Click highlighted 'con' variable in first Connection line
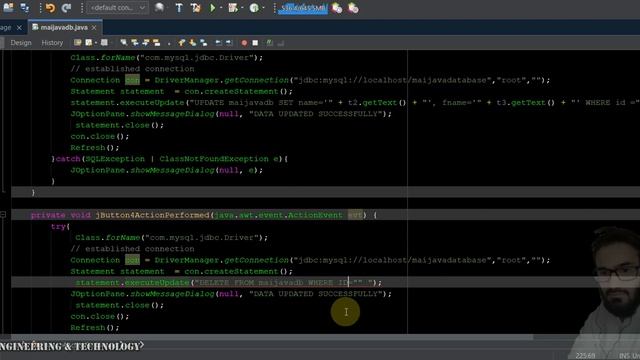640x360 pixels. 132,80
